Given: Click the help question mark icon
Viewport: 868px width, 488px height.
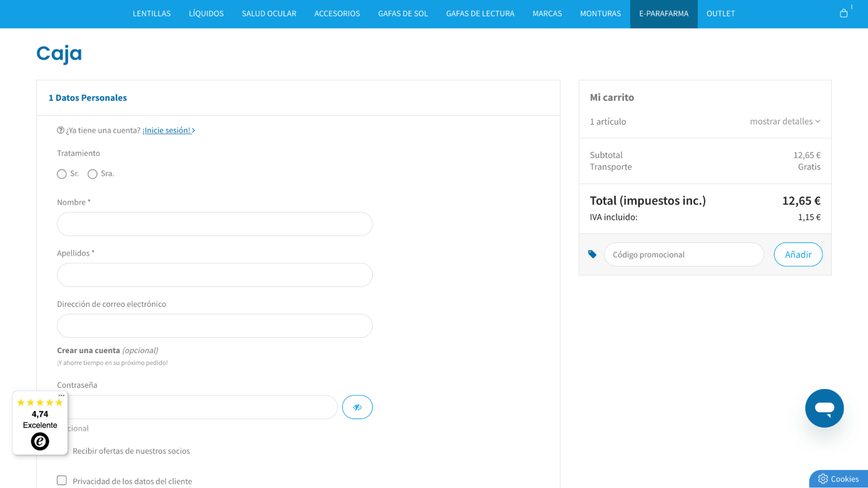Looking at the screenshot, I should point(60,130).
